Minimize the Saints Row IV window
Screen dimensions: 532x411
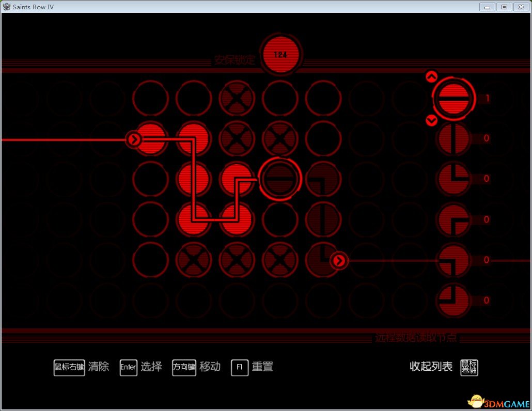[x=487, y=7]
